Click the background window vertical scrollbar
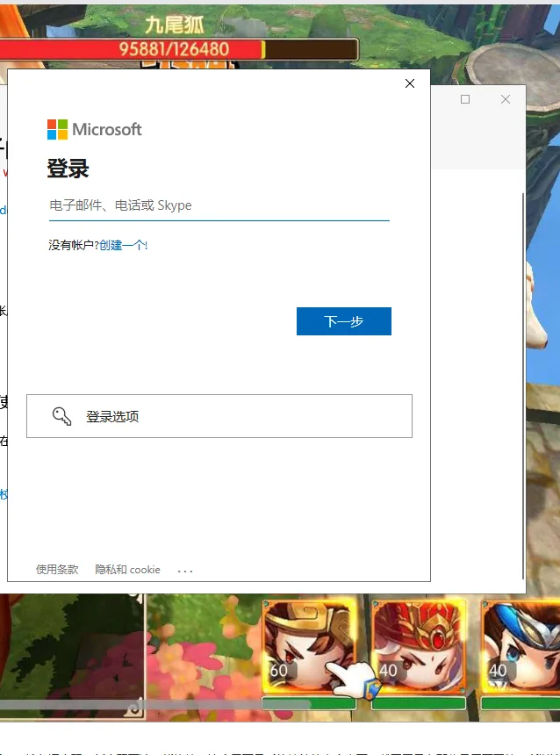Screen dimensions: 560x755 [523, 385]
